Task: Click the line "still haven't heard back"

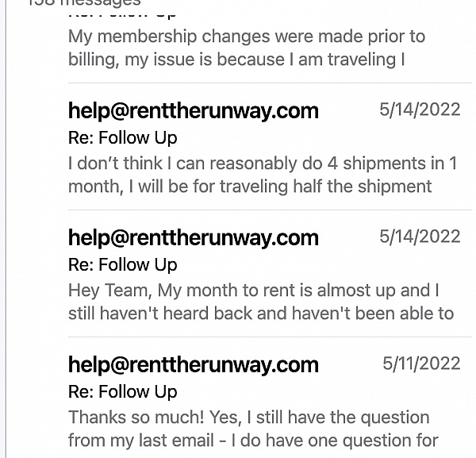Action: tap(260, 314)
